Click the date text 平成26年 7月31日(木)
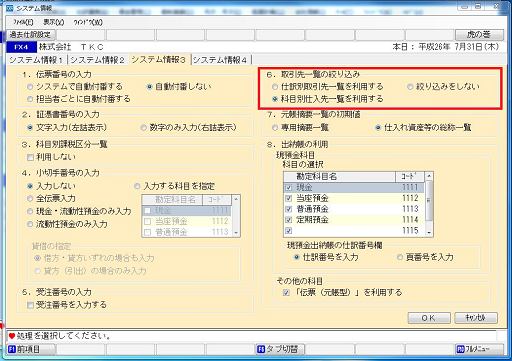Viewport: 512px width, 361px height. (x=459, y=47)
